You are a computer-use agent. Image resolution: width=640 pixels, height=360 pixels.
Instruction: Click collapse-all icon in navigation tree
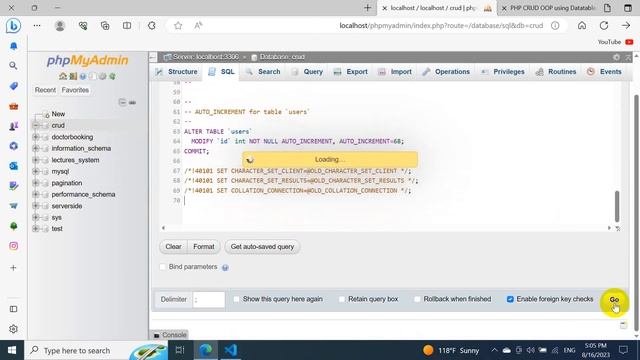coord(122,102)
